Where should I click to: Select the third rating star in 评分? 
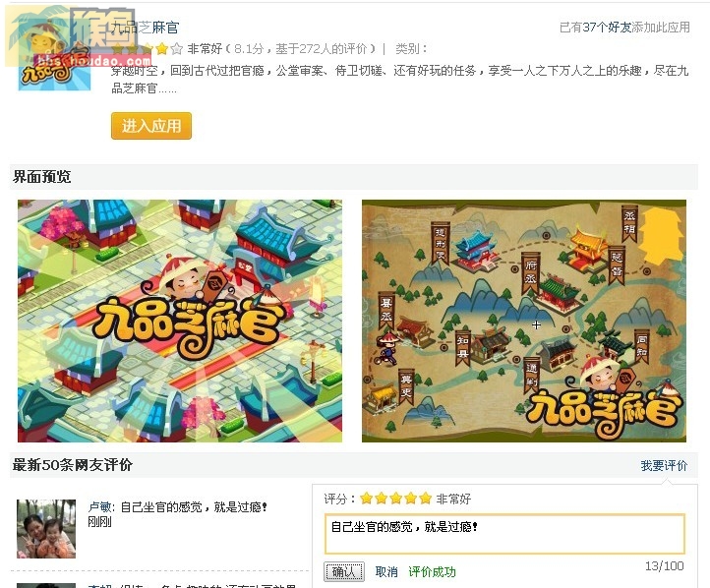click(395, 499)
